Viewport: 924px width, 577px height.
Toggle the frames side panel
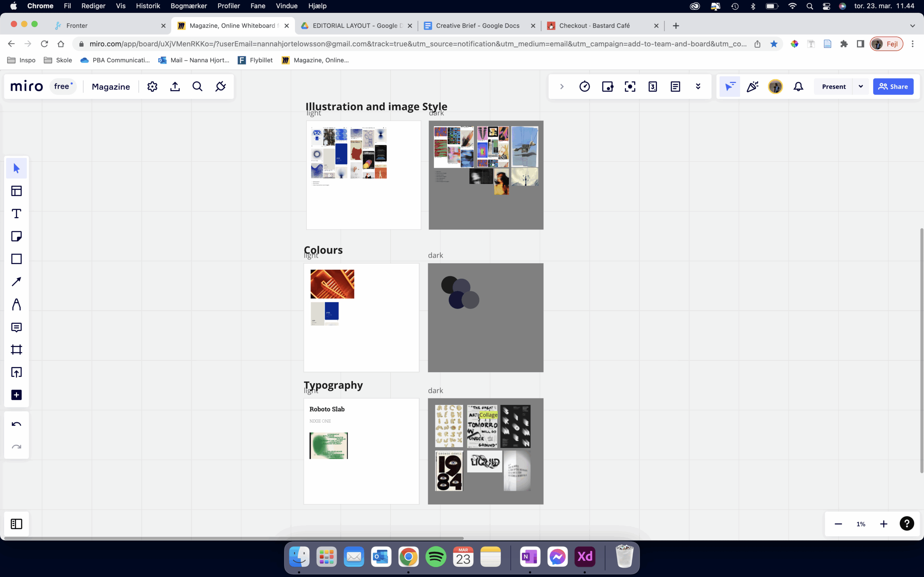click(x=16, y=524)
